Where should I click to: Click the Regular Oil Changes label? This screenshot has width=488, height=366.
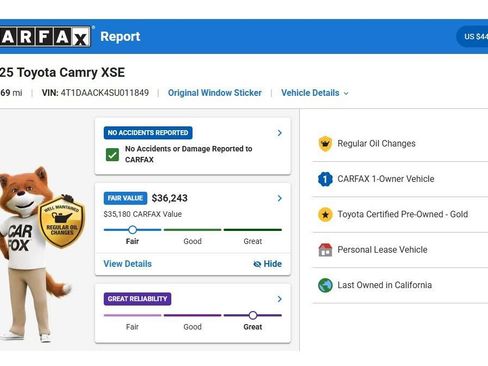[x=377, y=144]
